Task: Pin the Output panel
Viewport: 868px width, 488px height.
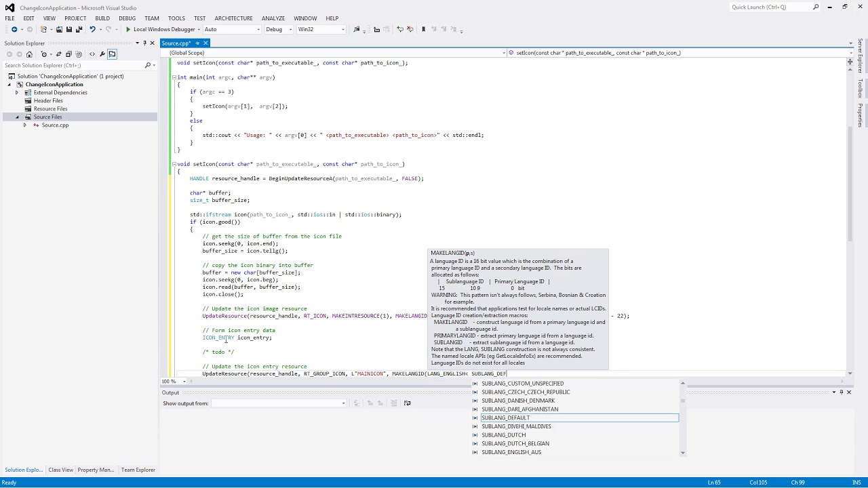Action: click(842, 392)
